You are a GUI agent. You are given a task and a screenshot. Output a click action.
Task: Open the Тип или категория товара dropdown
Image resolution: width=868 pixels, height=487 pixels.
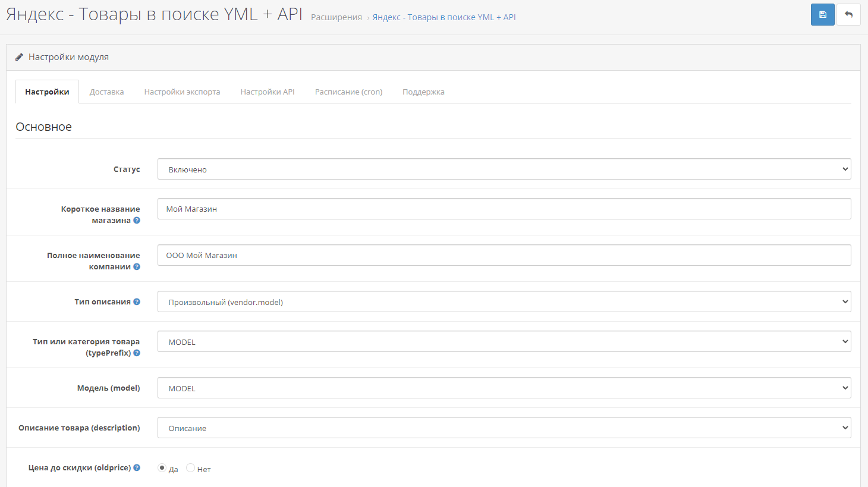click(x=504, y=341)
